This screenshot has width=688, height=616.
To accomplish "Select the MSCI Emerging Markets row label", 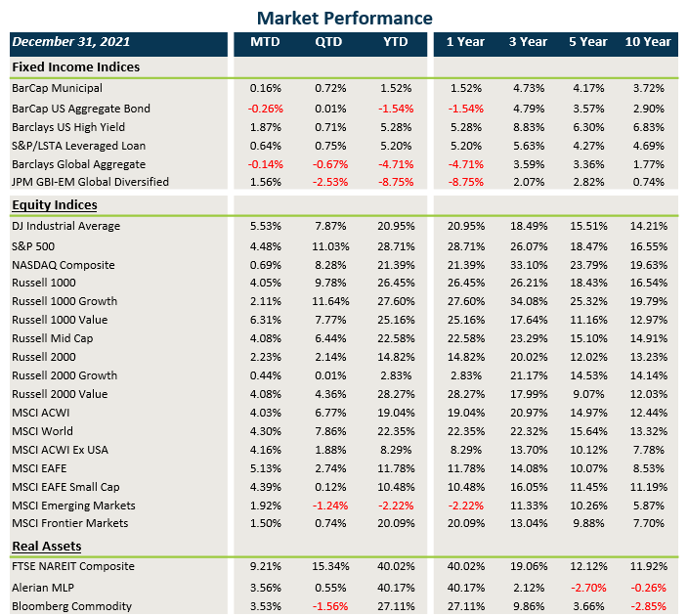I will (x=73, y=506).
